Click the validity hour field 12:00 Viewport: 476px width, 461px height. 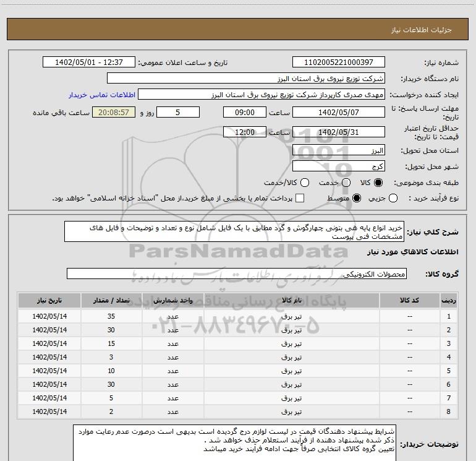(245, 132)
